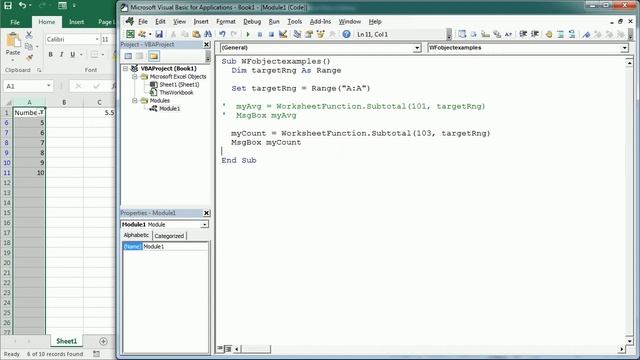Toggle Breakpoint with the hand icon

549,34
